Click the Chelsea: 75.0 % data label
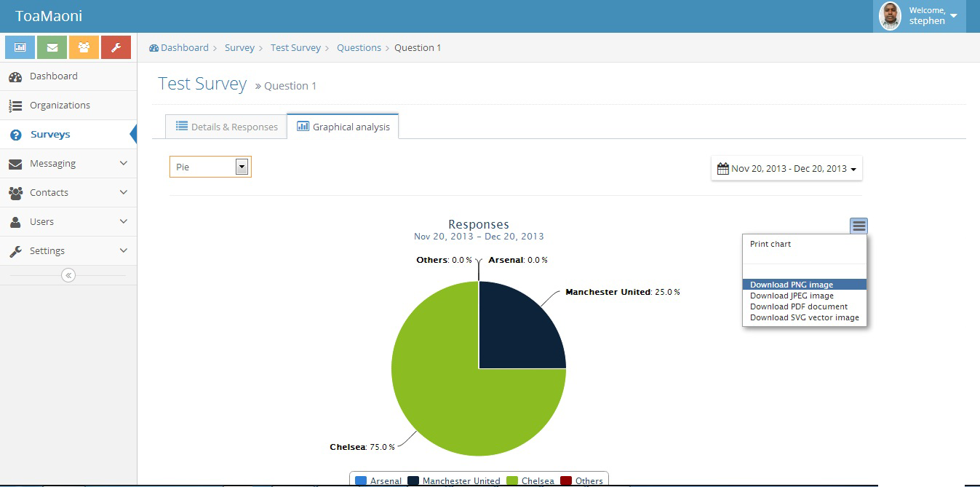Image resolution: width=980 pixels, height=487 pixels. point(362,447)
